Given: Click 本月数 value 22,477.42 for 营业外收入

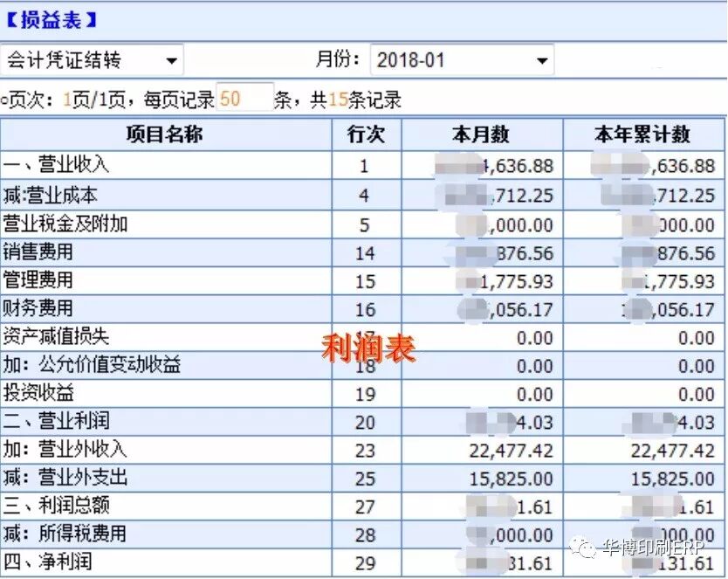Looking at the screenshot, I should click(511, 451).
